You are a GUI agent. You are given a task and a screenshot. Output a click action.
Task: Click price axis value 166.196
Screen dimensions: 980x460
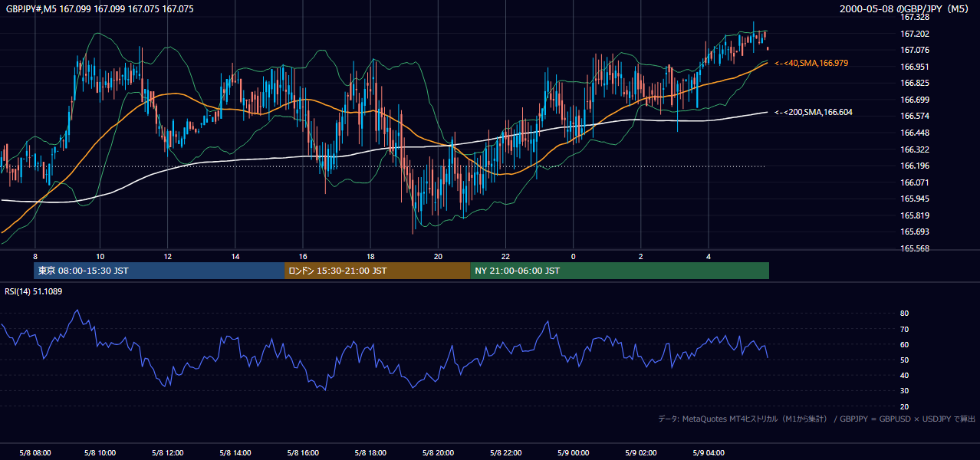(915, 166)
